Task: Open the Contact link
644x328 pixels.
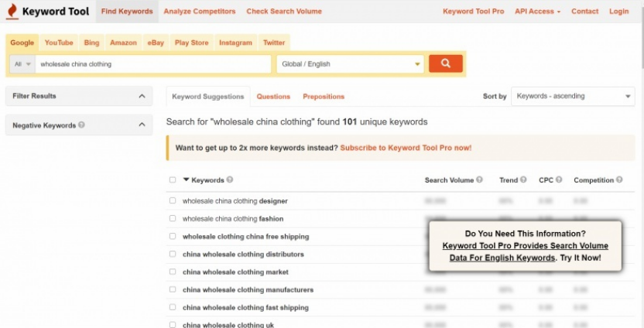Action: coord(584,12)
